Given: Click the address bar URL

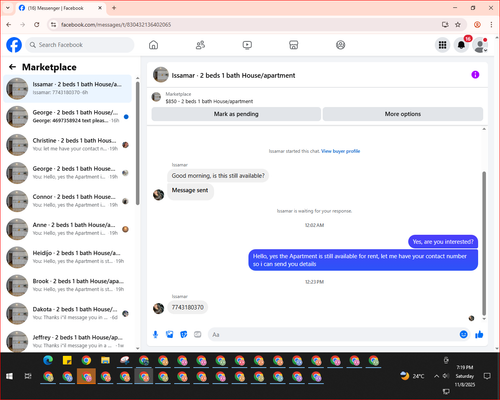Looking at the screenshot, I should tap(116, 25).
